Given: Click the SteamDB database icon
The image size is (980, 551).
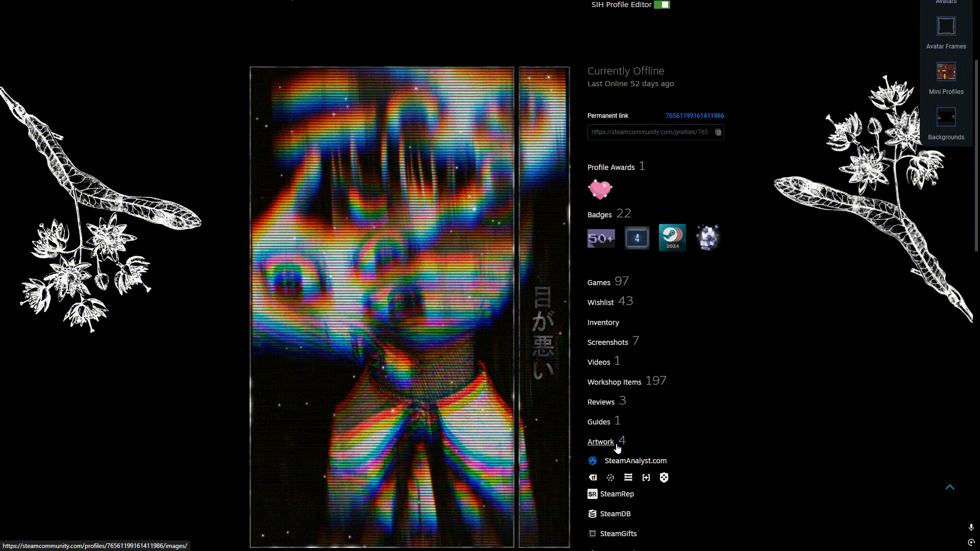Looking at the screenshot, I should (x=593, y=514).
